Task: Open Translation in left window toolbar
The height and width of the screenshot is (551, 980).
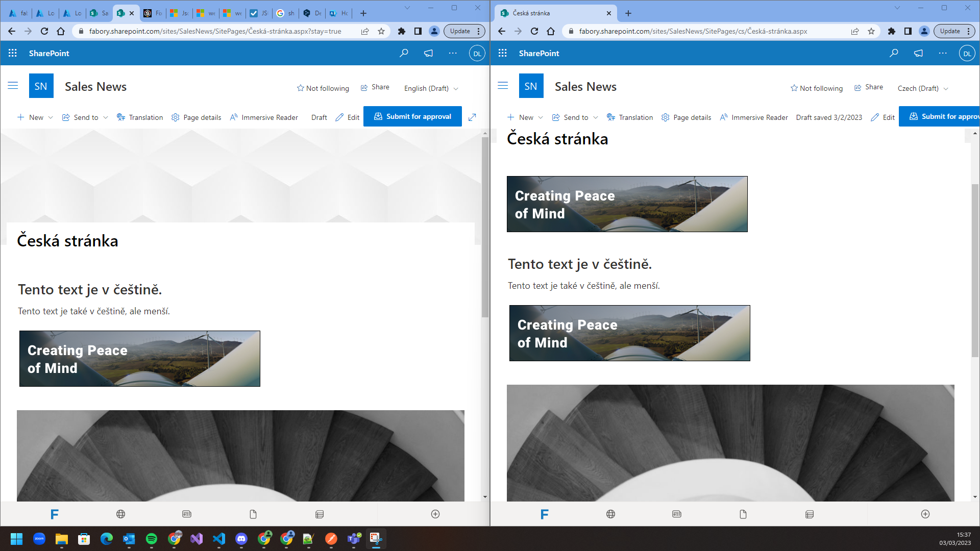Action: [140, 117]
